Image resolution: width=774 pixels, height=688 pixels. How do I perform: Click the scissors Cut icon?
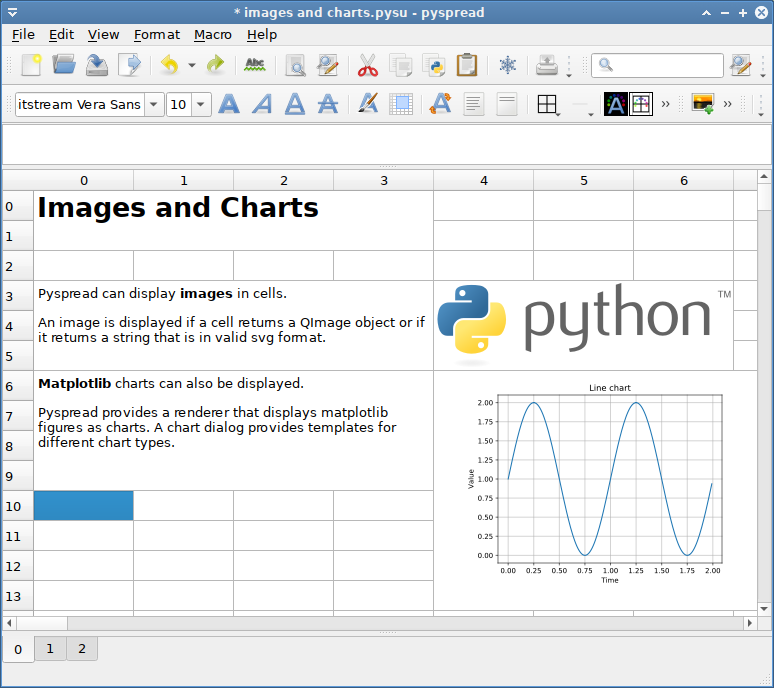(367, 66)
